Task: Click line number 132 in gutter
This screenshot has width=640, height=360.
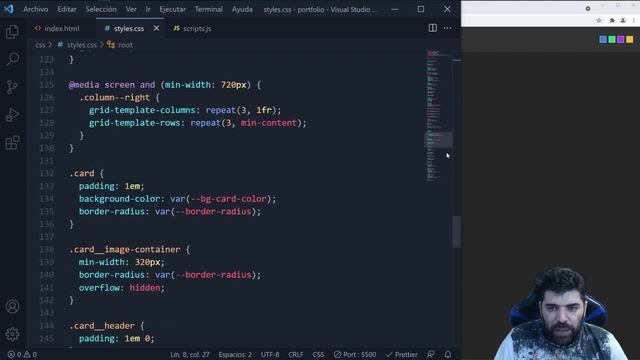Action: (x=47, y=173)
